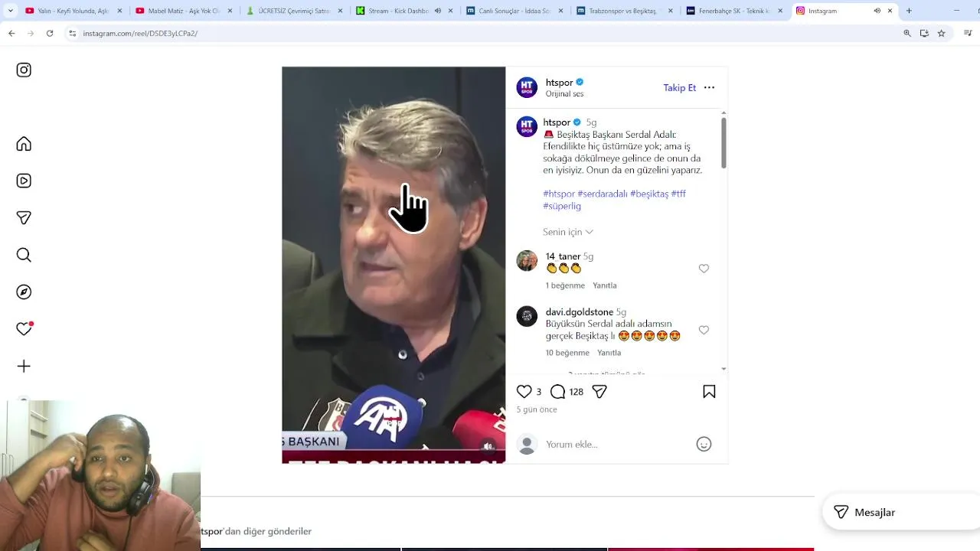The width and height of the screenshot is (980, 551).
Task: Open htspor username in post header
Action: 559,83
